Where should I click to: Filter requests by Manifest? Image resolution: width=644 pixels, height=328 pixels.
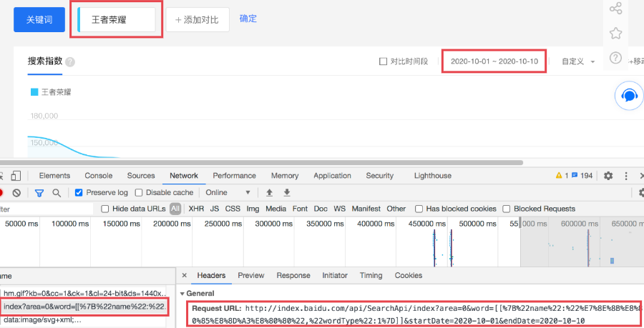coord(366,209)
